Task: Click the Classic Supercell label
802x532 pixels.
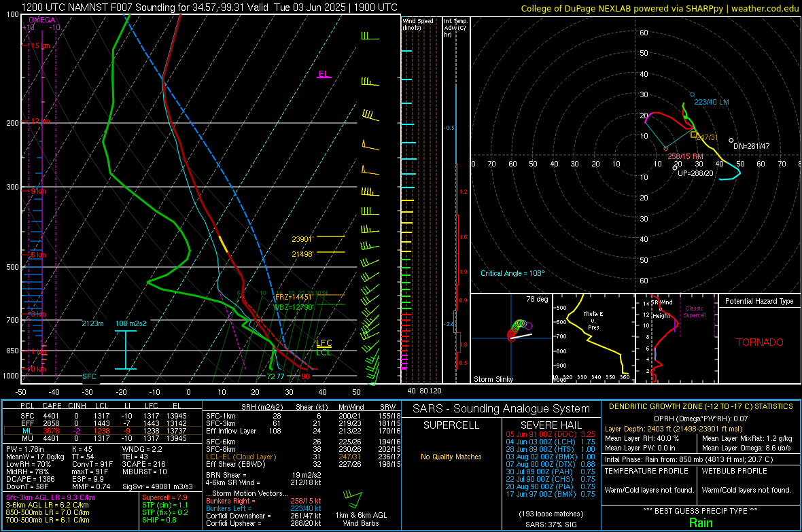Action: click(x=695, y=312)
